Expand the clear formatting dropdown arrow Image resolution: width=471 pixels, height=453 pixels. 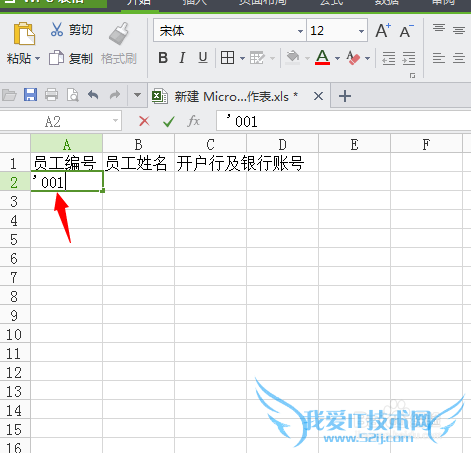click(367, 58)
